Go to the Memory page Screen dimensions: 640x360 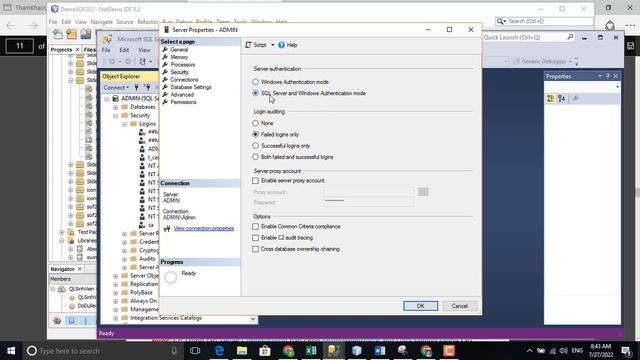179,57
